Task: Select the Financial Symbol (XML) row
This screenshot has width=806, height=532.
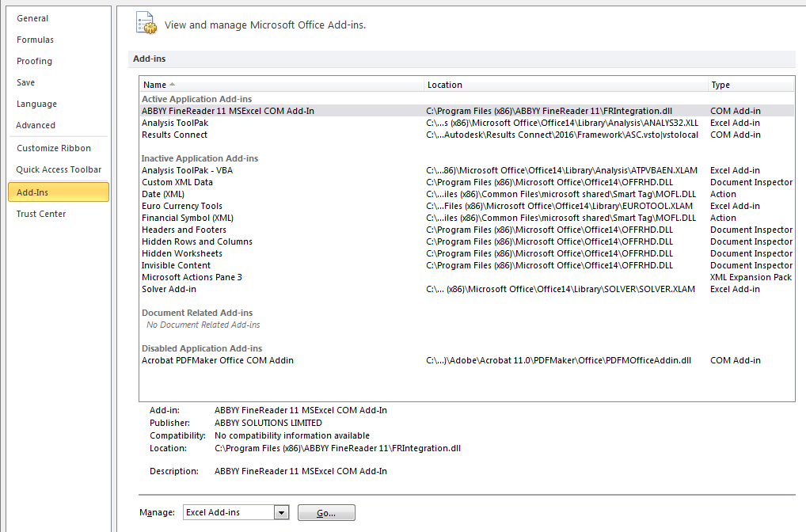Action: point(467,218)
